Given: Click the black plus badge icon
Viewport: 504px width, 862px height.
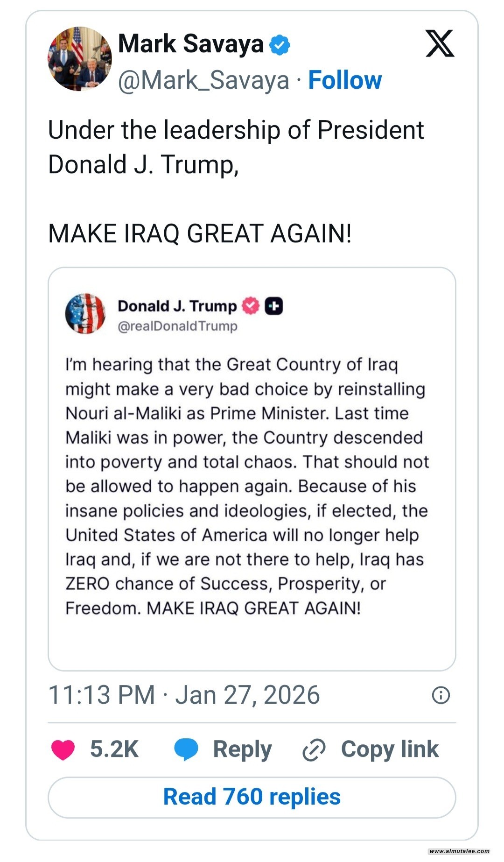Looking at the screenshot, I should pyautogui.click(x=274, y=306).
